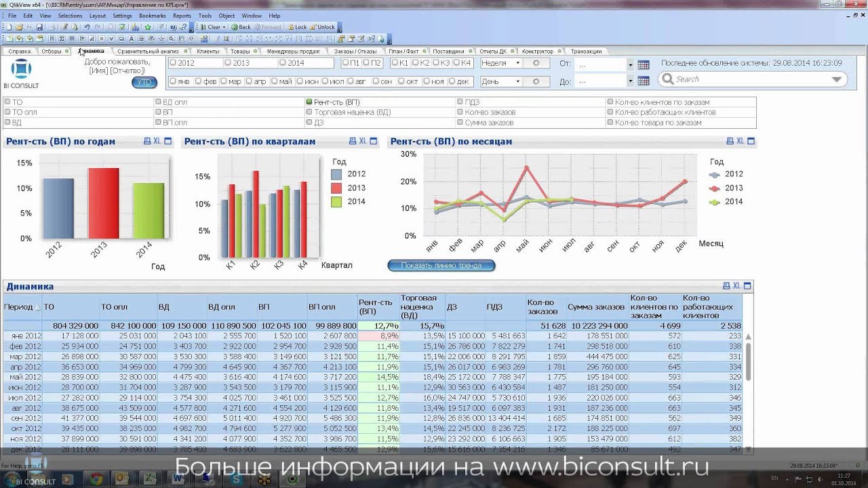868x488 pixels.
Task: Tick the 2013 year checkbox
Action: pos(228,63)
